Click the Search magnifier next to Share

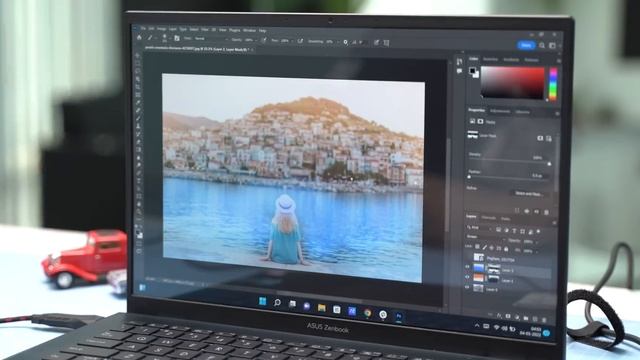coord(542,46)
